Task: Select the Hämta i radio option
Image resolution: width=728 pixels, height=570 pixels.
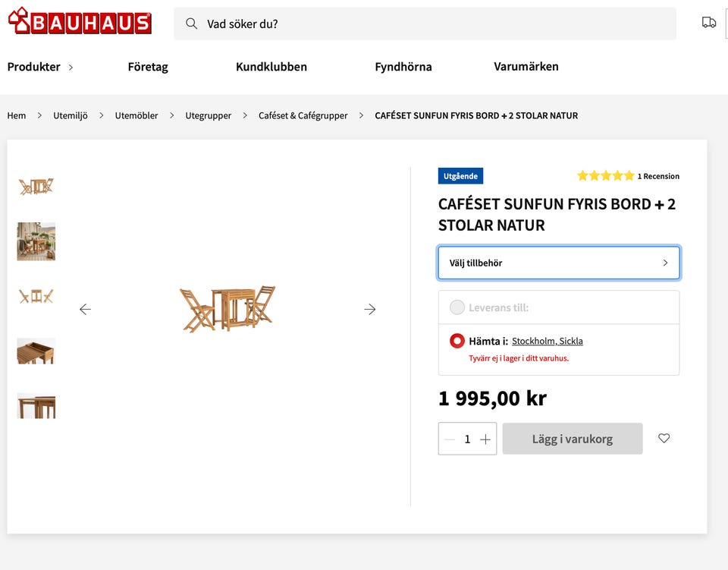Action: [457, 341]
